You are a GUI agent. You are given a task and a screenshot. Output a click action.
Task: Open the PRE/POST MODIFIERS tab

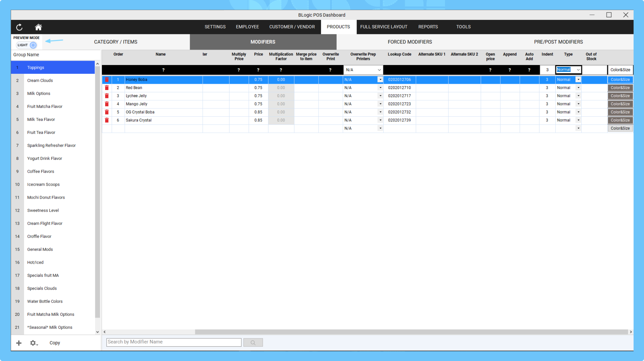coord(558,42)
